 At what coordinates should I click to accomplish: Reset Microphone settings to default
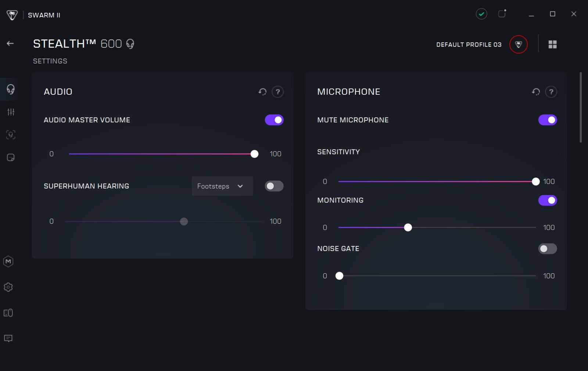pyautogui.click(x=536, y=92)
